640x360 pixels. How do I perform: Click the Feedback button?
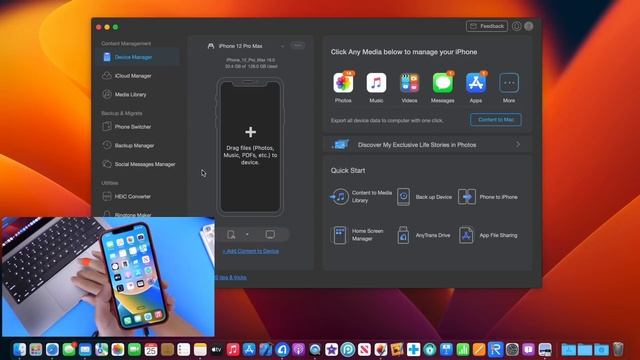[x=487, y=26]
